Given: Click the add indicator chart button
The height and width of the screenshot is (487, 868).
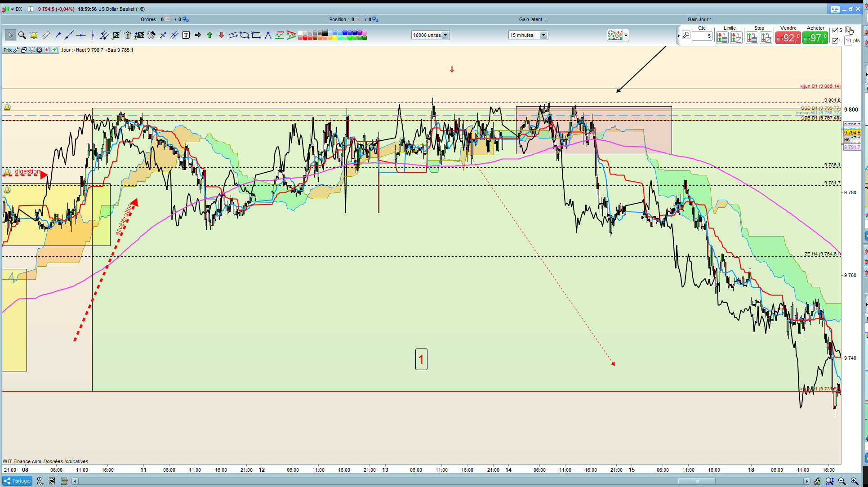Looking at the screenshot, I should (x=614, y=35).
